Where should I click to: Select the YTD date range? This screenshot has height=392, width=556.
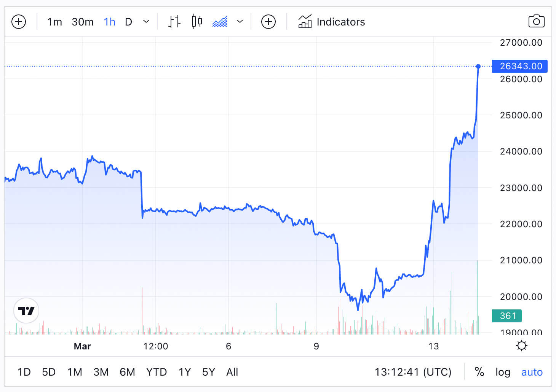click(157, 372)
